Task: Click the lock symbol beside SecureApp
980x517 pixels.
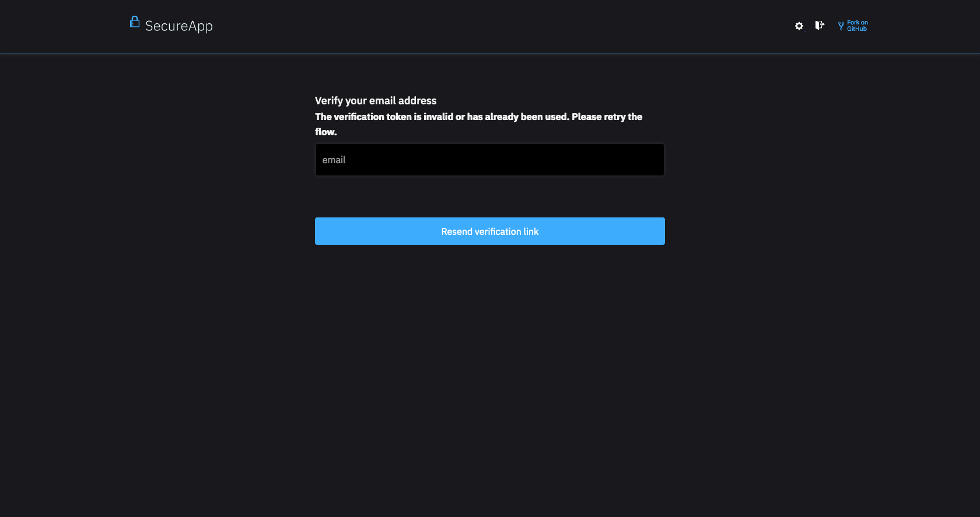Action: coord(135,22)
